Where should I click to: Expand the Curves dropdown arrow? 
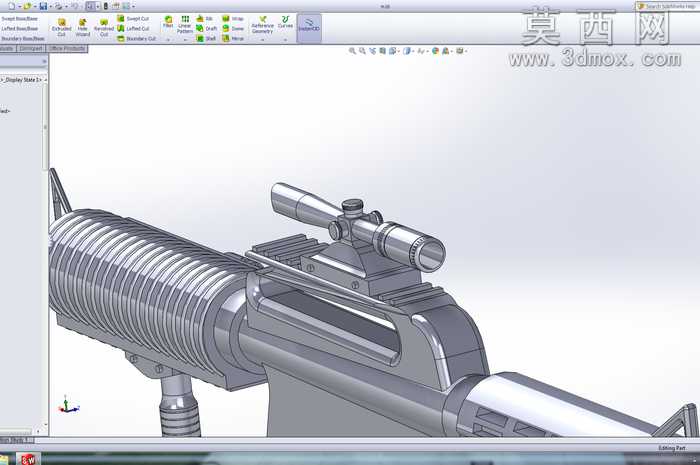285,40
